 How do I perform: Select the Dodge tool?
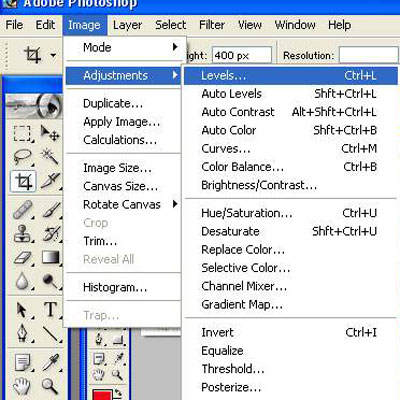pos(50,281)
